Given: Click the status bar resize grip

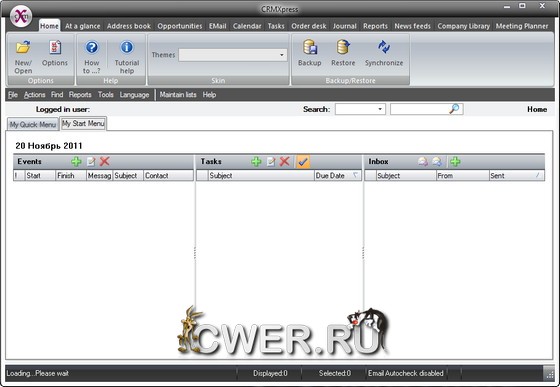Looking at the screenshot, I should click(x=549, y=374).
